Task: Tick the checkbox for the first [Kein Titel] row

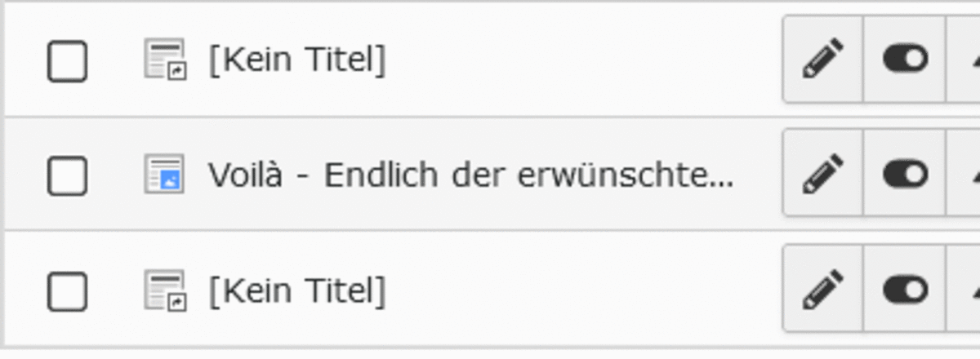Action: pos(67,61)
